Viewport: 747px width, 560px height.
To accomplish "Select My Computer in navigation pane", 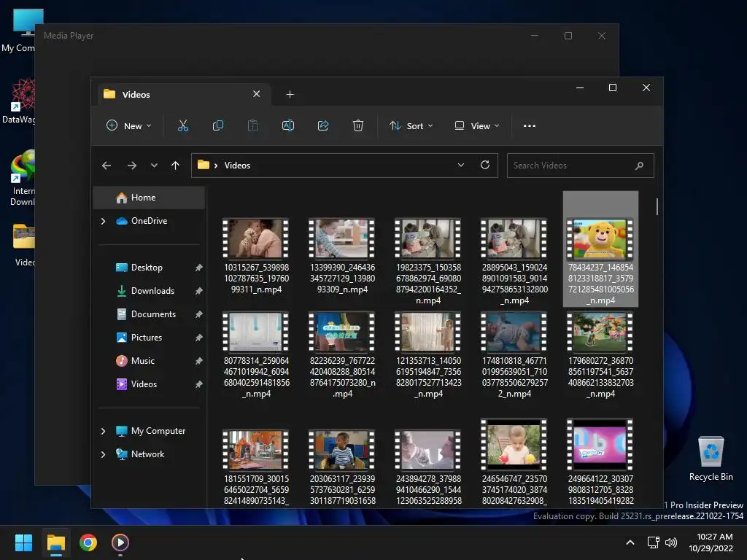I will [149, 431].
